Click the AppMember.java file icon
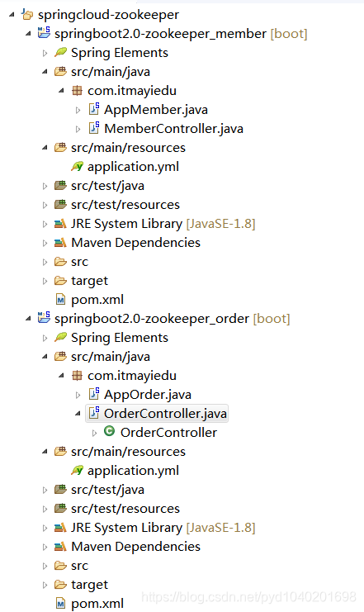The width and height of the screenshot is (364, 612). 94,109
